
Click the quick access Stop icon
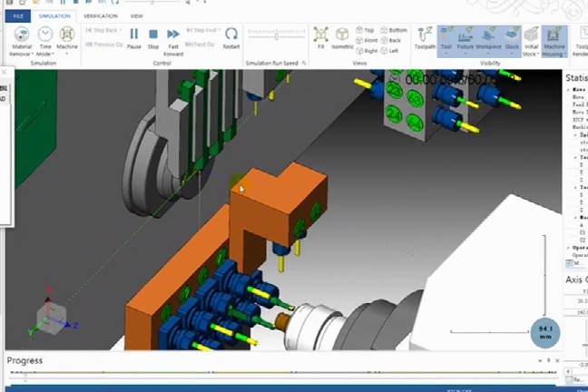click(x=75, y=2)
